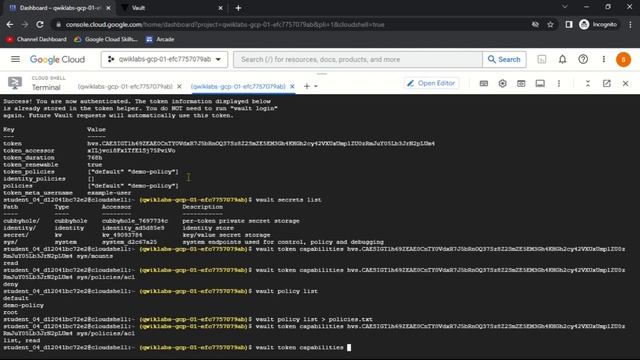Reload the current page

(40, 24)
